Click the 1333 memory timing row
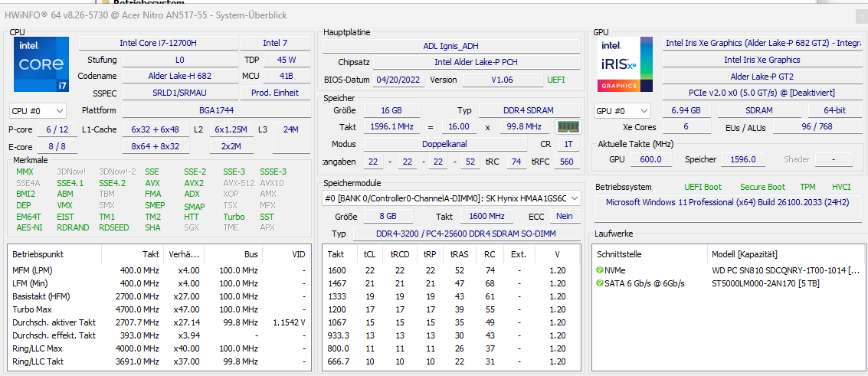This screenshot has height=376, width=868. click(x=451, y=296)
